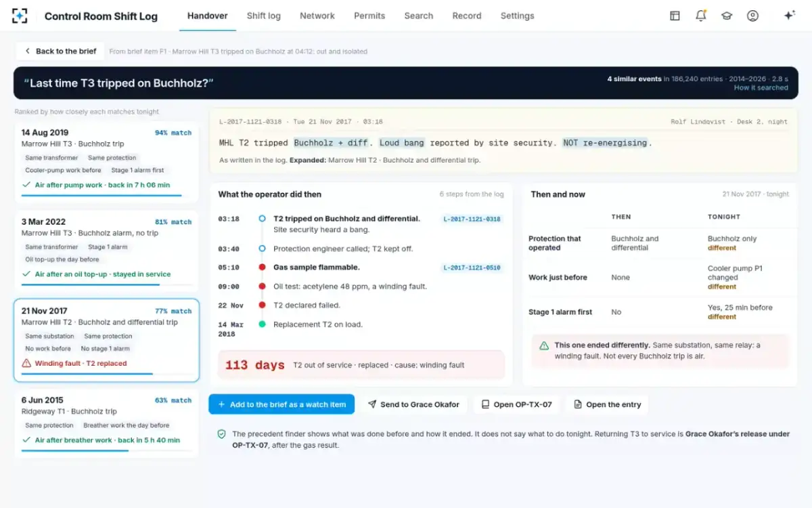Open the How it searched link
Screen dimensions: 812x508
point(761,88)
